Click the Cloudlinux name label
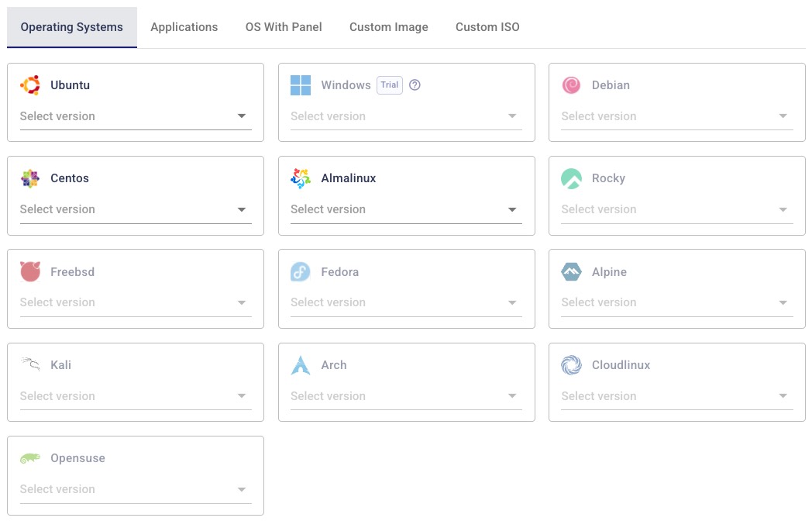 tap(621, 365)
